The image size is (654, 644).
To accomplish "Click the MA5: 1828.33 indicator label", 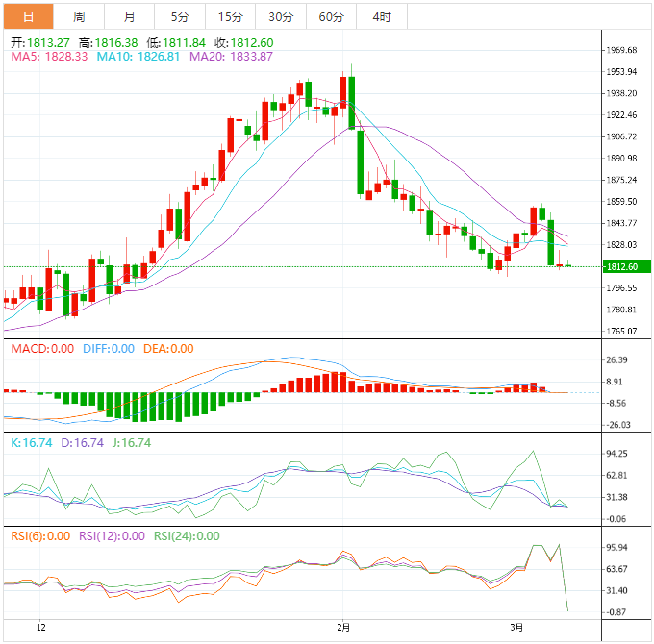I will [x=50, y=57].
